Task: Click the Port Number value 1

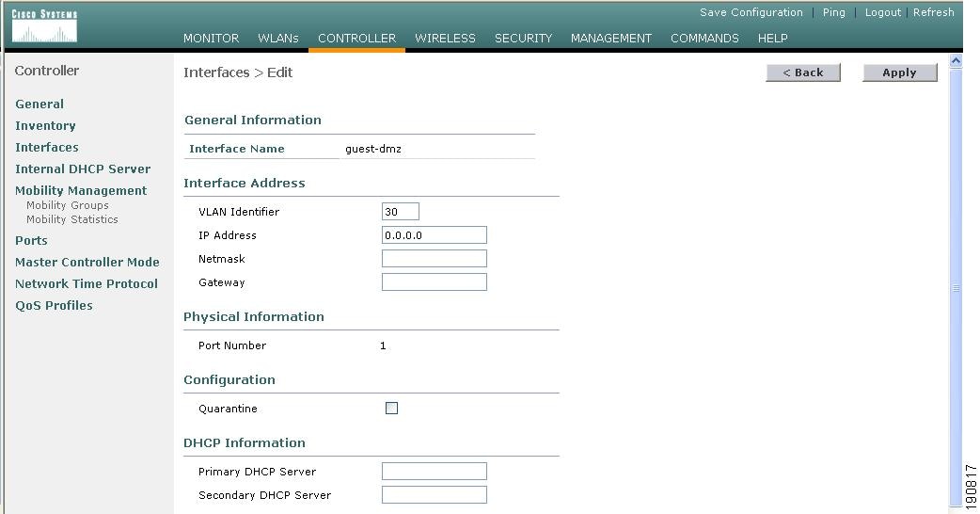Action: click(x=383, y=345)
